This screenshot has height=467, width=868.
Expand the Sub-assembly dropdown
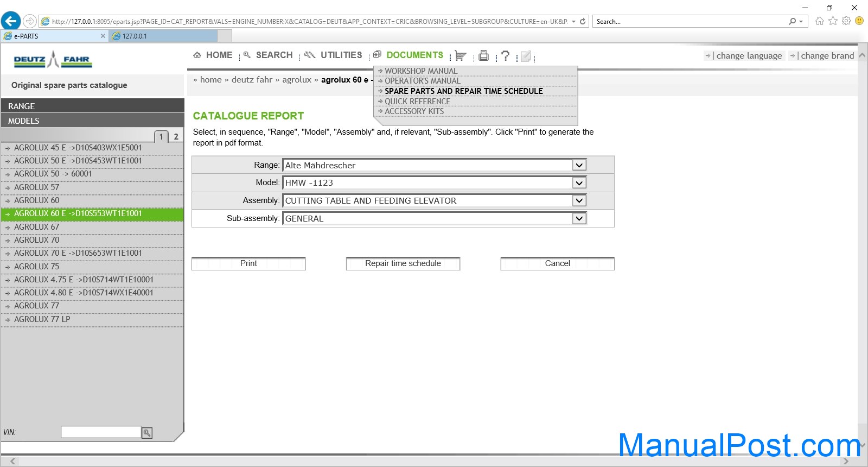[579, 218]
